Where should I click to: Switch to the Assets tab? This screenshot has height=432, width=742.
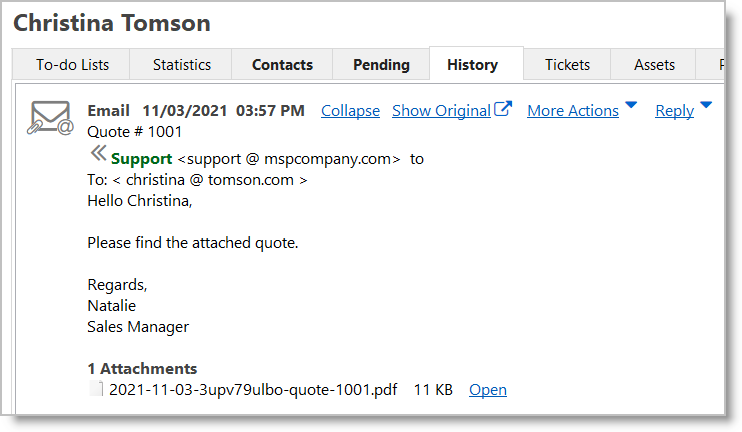[654, 65]
